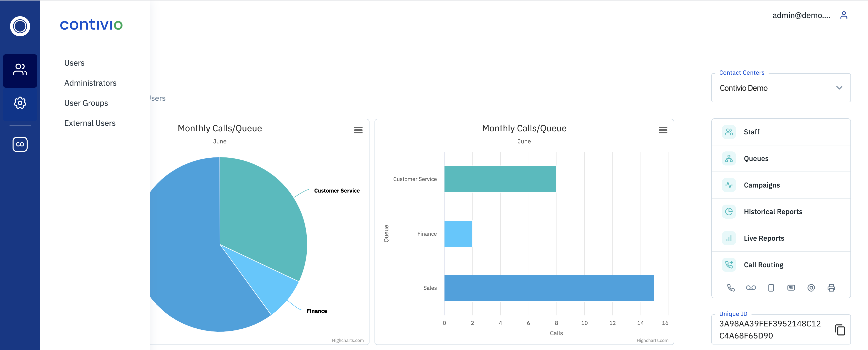
Task: Click the email @ channel icon
Action: click(811, 288)
